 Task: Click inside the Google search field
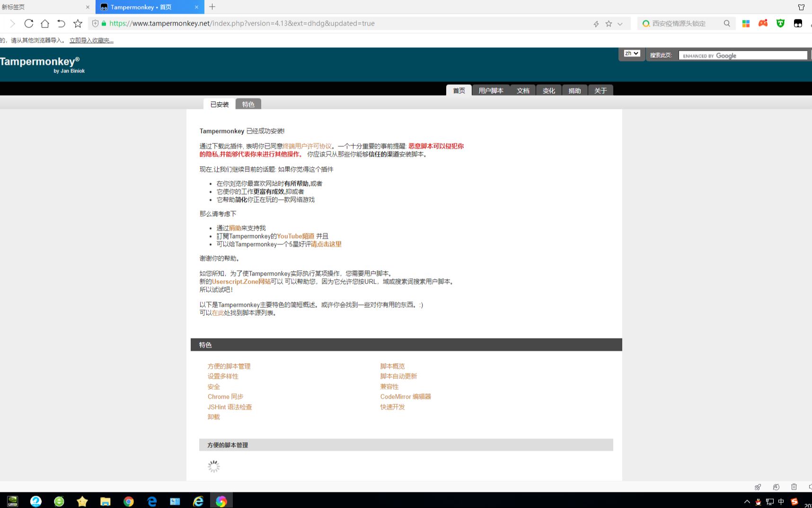tap(743, 55)
